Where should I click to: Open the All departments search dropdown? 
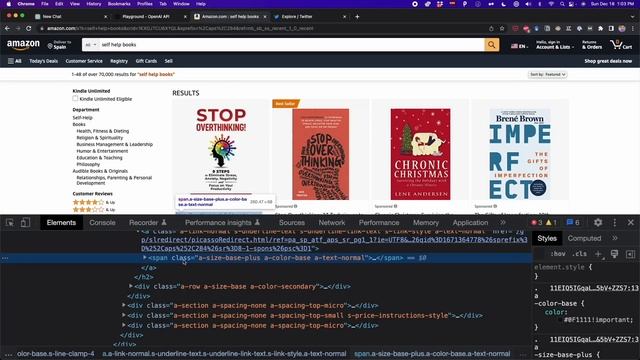91,44
